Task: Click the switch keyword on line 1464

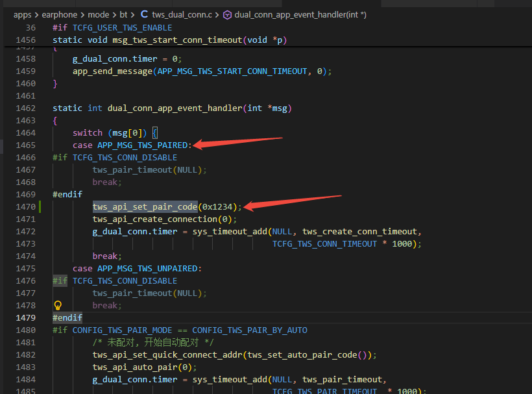Action: pyautogui.click(x=88, y=133)
